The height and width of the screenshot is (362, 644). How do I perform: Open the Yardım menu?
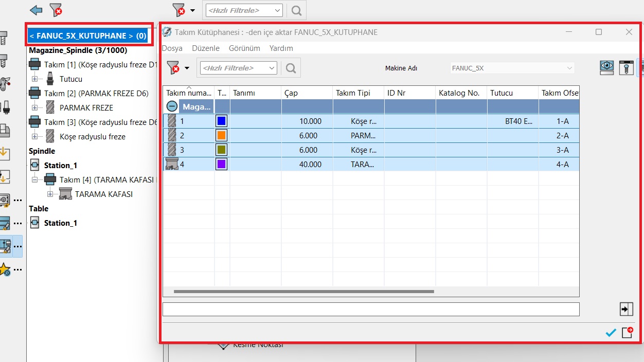(281, 48)
